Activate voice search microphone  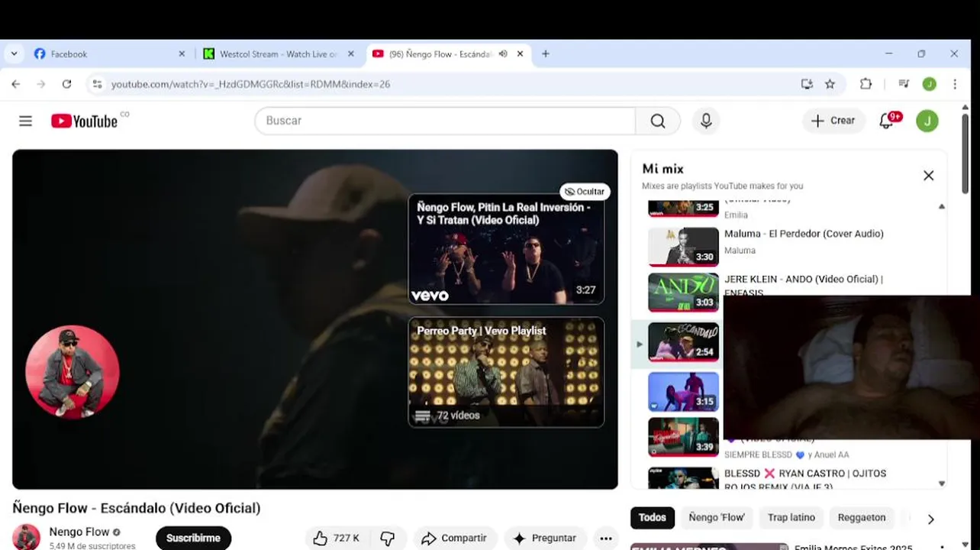[706, 121]
